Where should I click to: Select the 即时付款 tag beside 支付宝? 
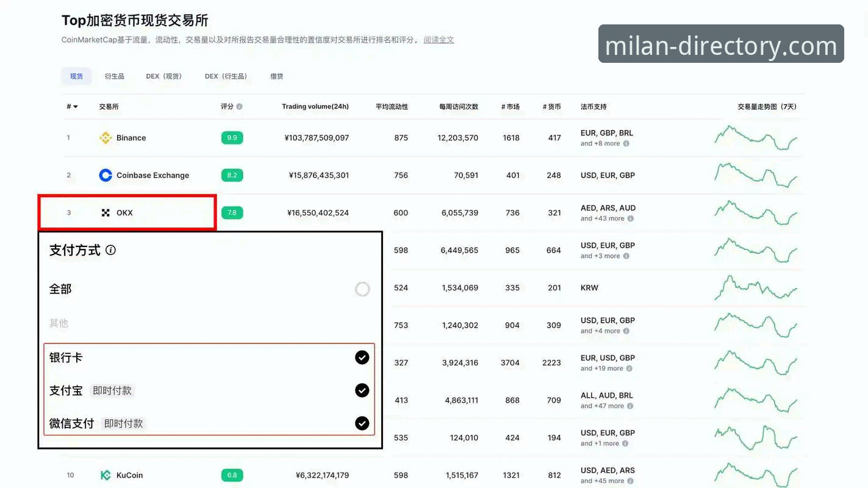[112, 390]
